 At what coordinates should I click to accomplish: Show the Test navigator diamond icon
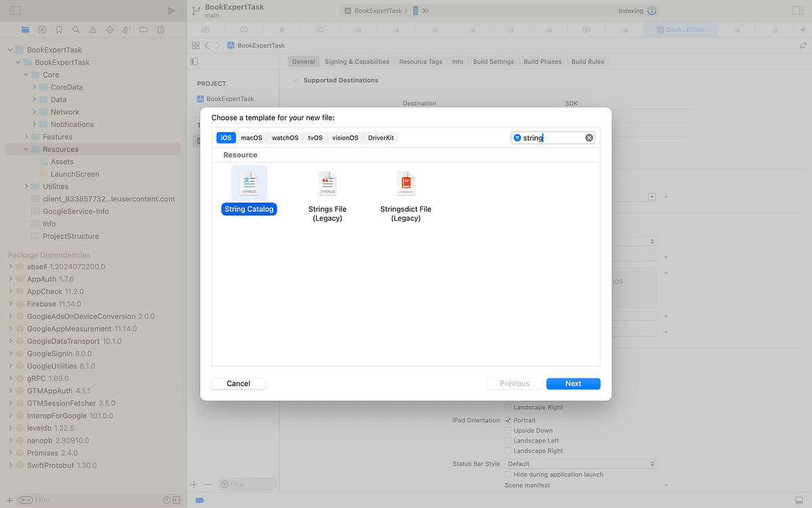tap(110, 30)
